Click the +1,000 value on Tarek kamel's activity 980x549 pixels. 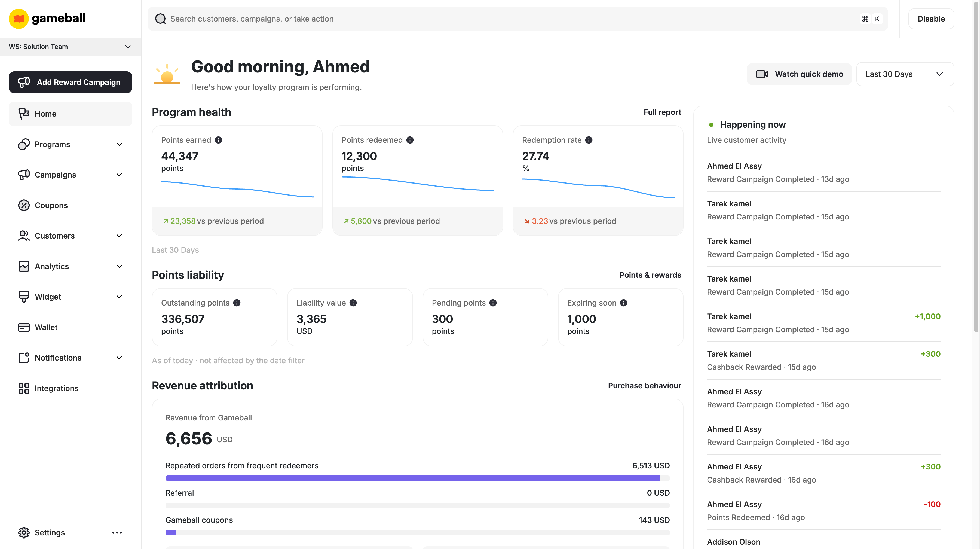tap(927, 316)
